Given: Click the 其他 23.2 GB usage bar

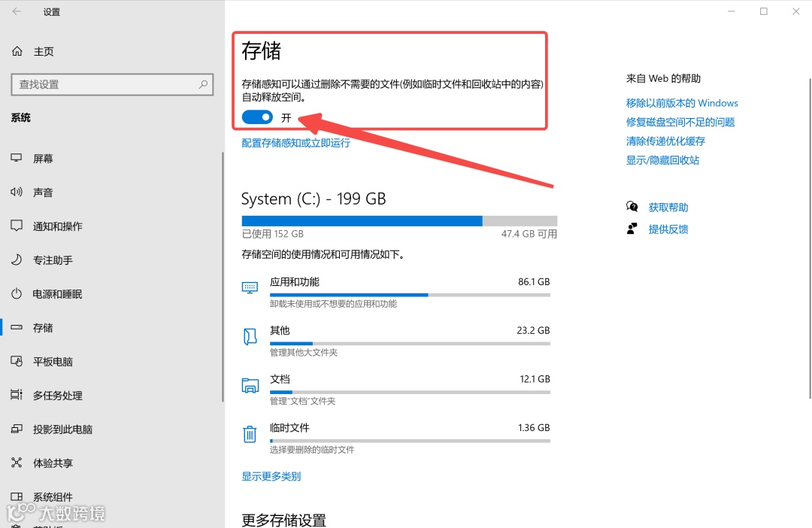Looking at the screenshot, I should click(410, 344).
